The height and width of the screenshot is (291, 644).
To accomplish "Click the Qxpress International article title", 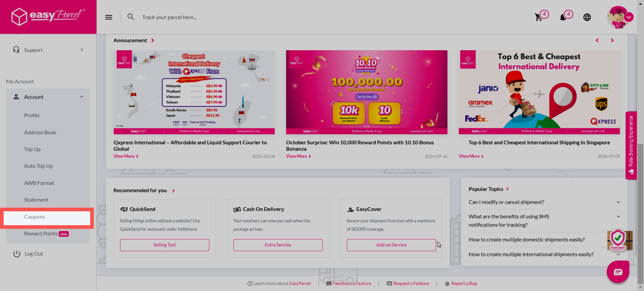I will click(x=190, y=146).
